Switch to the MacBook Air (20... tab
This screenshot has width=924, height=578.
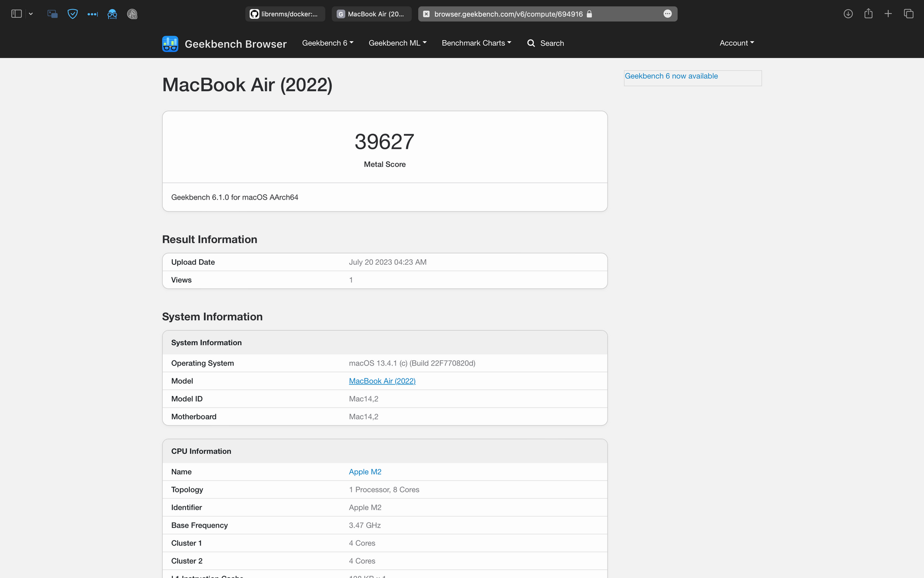click(371, 14)
